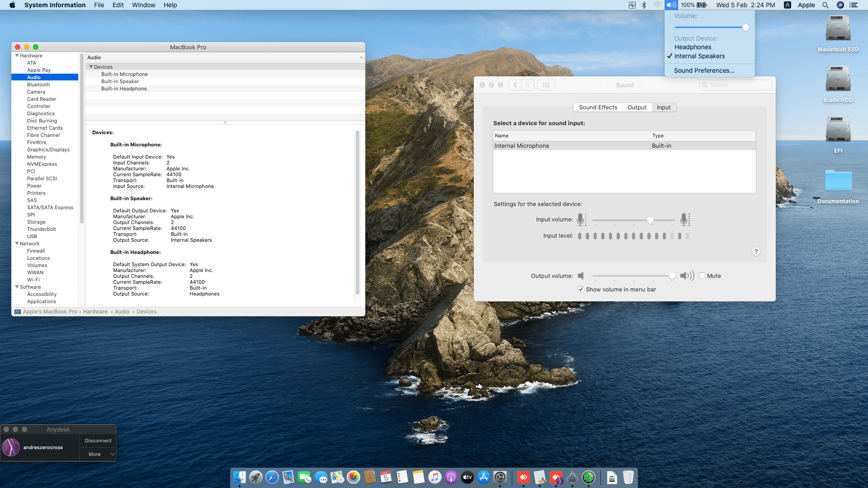Open the Window menu
This screenshot has width=868, height=488.
click(143, 5)
